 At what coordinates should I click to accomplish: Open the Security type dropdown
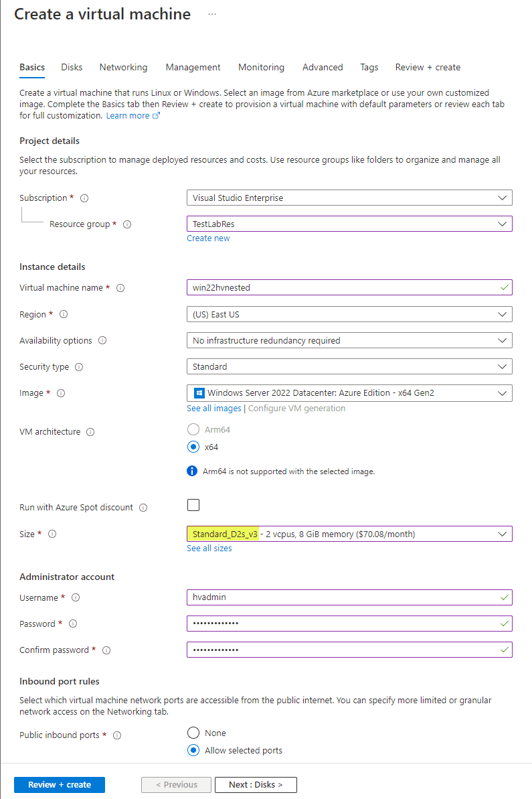coord(349,366)
